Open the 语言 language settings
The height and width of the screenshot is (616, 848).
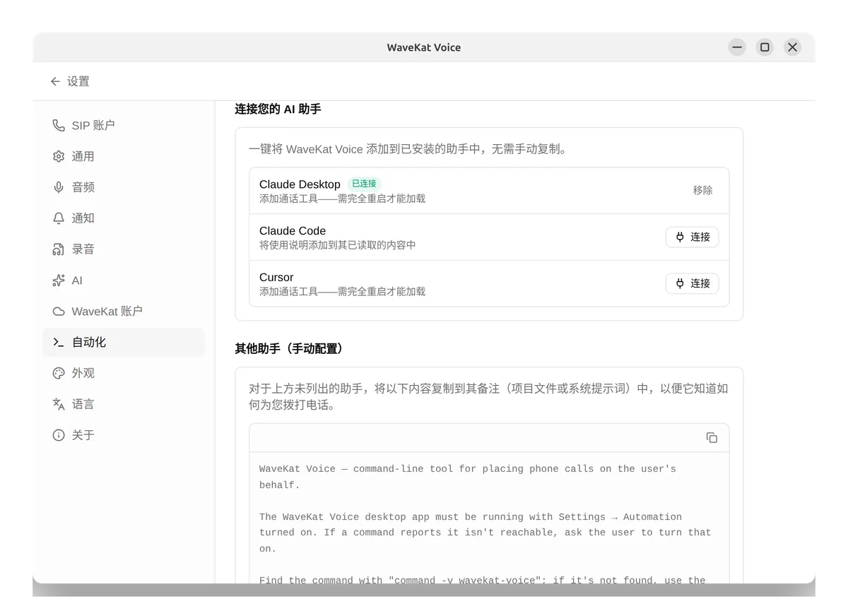(124, 404)
